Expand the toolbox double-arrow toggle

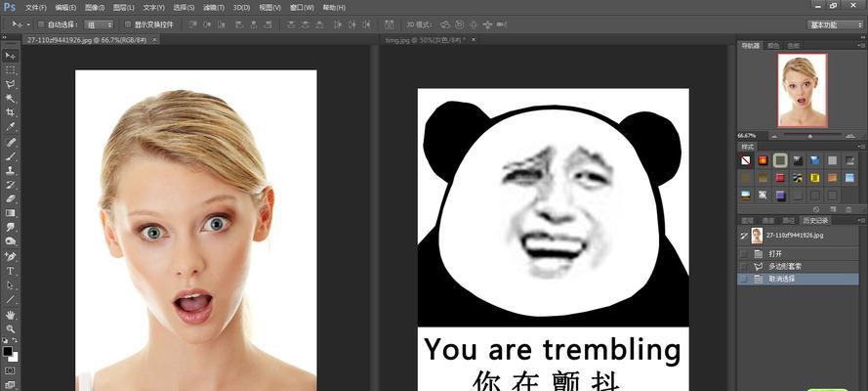tap(5, 38)
